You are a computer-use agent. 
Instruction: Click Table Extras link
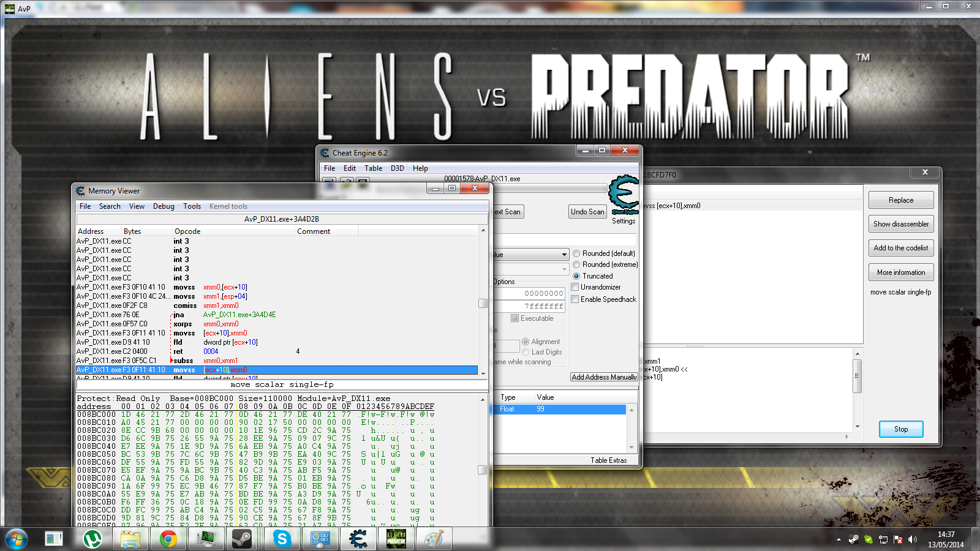tap(609, 460)
